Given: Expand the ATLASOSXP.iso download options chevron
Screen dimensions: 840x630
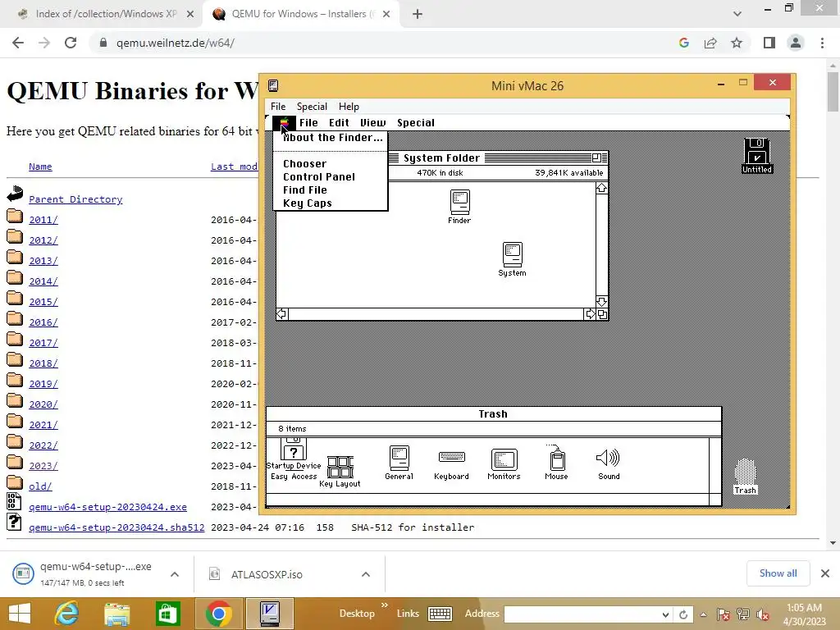Looking at the screenshot, I should tap(366, 574).
